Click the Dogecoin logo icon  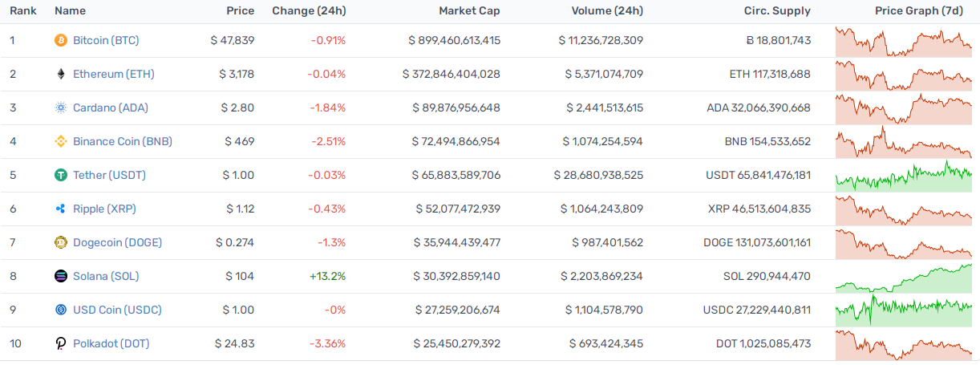click(x=60, y=242)
